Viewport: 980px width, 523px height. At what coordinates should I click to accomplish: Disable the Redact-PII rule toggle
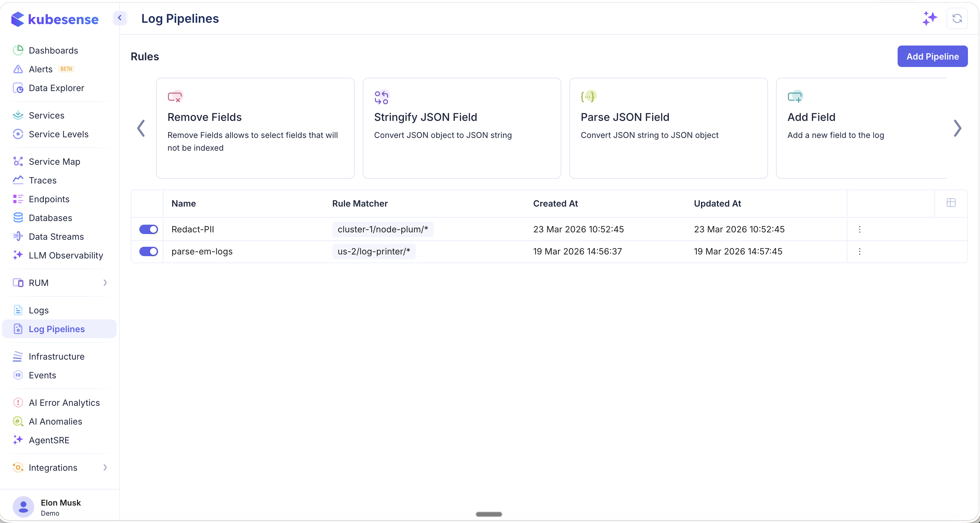(x=148, y=229)
